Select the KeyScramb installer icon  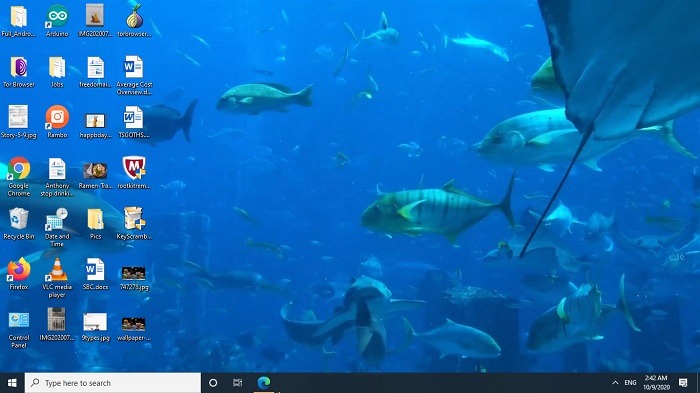point(134,219)
